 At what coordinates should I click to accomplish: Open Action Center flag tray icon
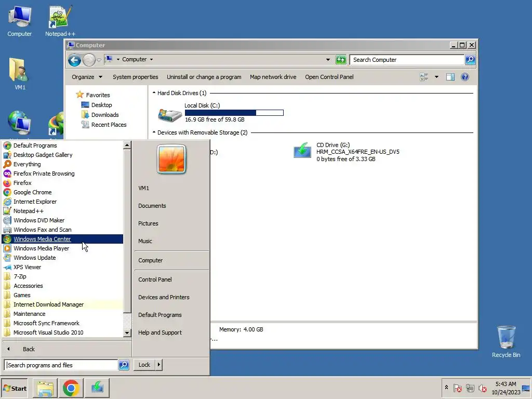point(457,388)
